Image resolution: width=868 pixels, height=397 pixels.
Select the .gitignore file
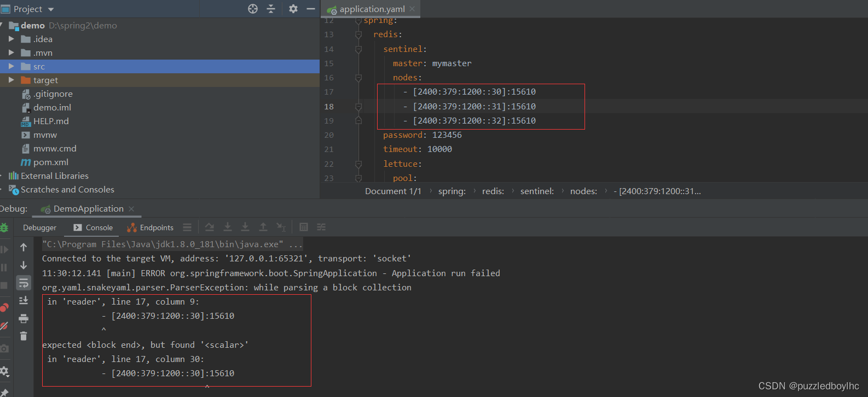coord(53,94)
